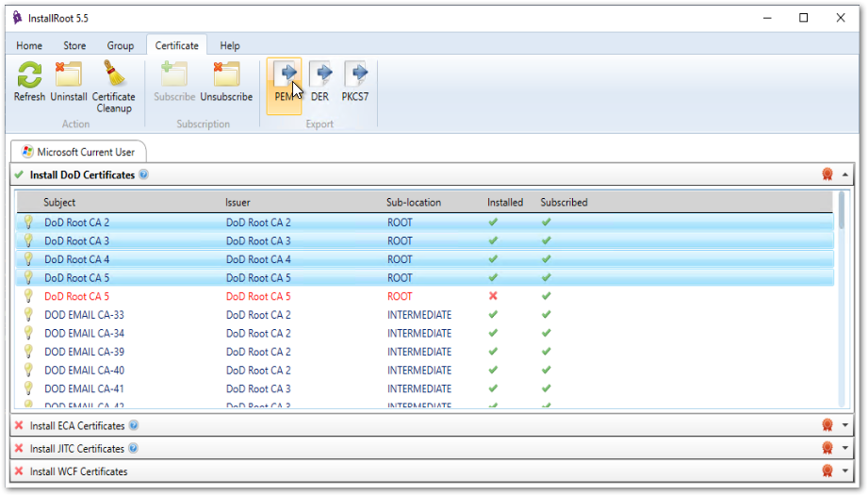Click help icon beside Install JITC Certificates
The height and width of the screenshot is (496, 868).
click(133, 449)
